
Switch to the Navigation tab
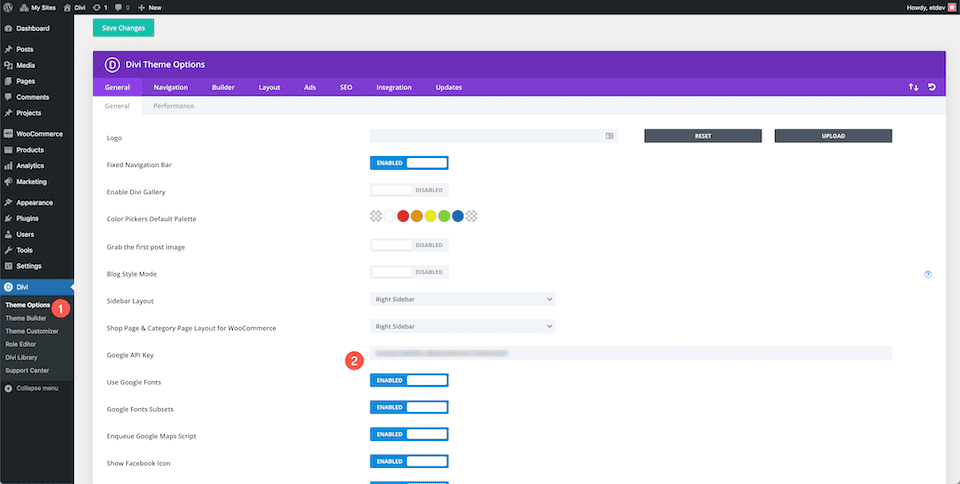[x=170, y=87]
